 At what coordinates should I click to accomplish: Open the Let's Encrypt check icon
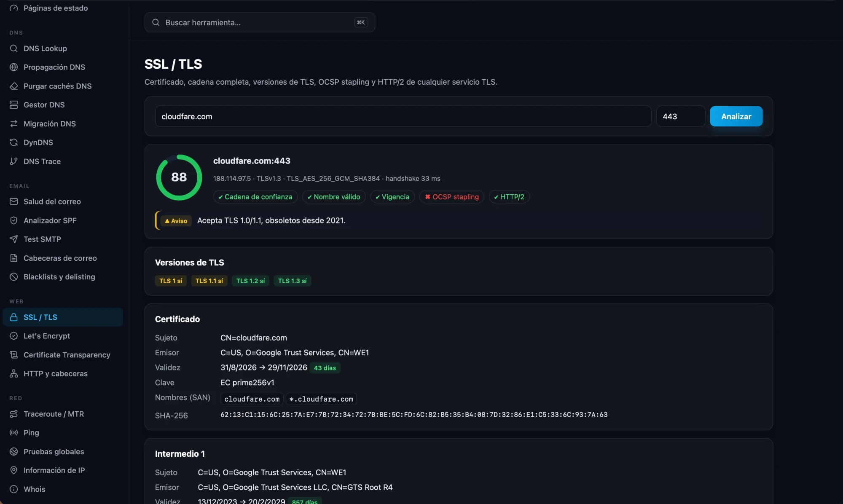coord(14,336)
